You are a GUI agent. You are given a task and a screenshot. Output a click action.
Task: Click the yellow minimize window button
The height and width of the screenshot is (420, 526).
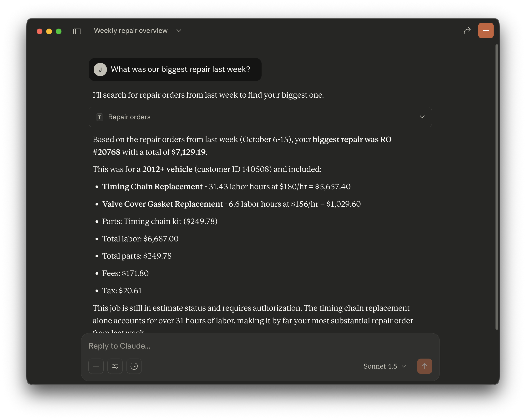point(49,31)
